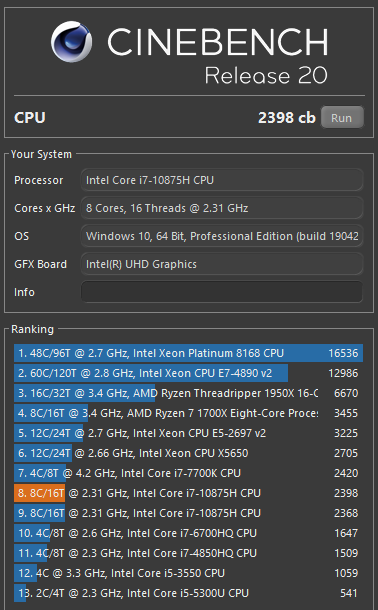Select the ninth-ranked i7-10875H row scoring 2368
This screenshot has width=378, height=610.
tap(188, 513)
